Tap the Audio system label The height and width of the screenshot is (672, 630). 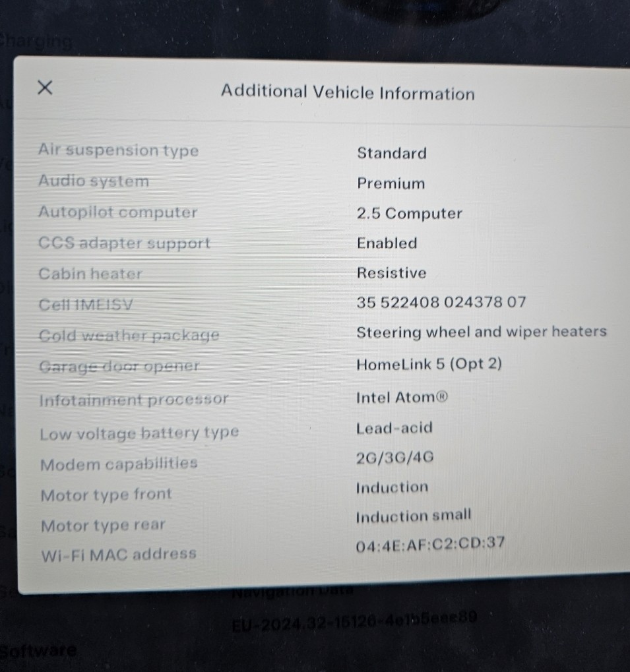94,181
